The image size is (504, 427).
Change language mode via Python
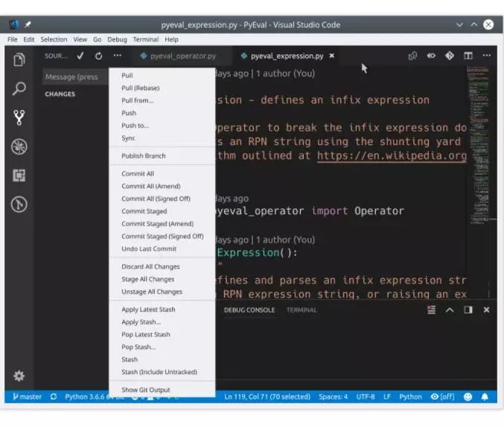410,396
